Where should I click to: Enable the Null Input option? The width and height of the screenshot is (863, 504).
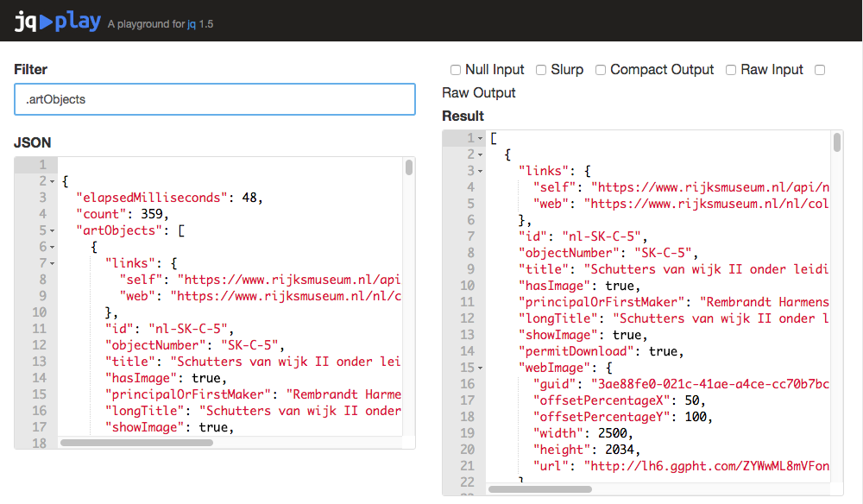(x=455, y=70)
